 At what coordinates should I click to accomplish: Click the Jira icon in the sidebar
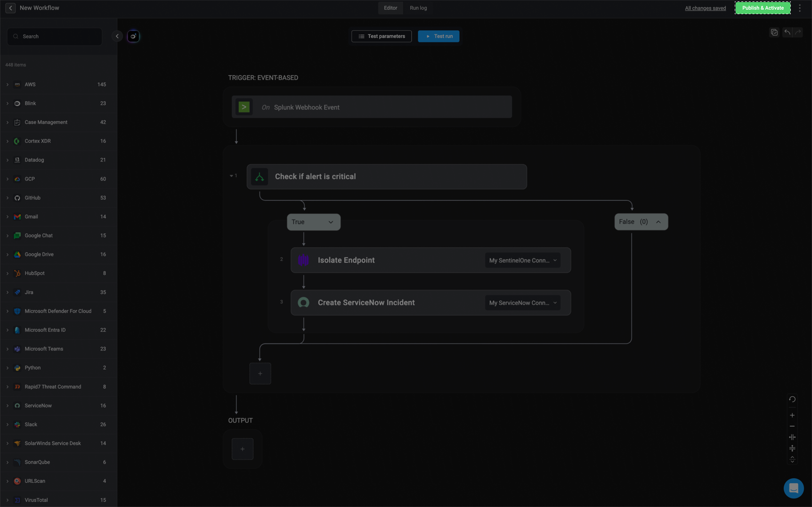(x=17, y=292)
